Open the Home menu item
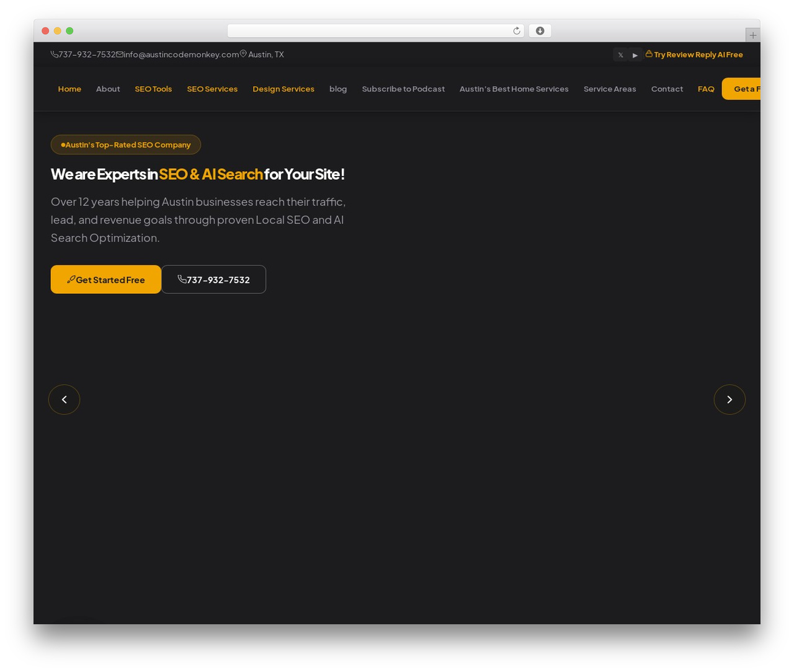794x672 pixels. click(x=69, y=89)
